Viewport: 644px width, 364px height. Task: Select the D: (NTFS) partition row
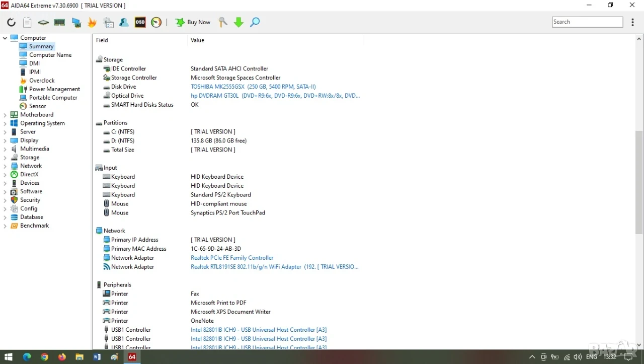point(228,141)
